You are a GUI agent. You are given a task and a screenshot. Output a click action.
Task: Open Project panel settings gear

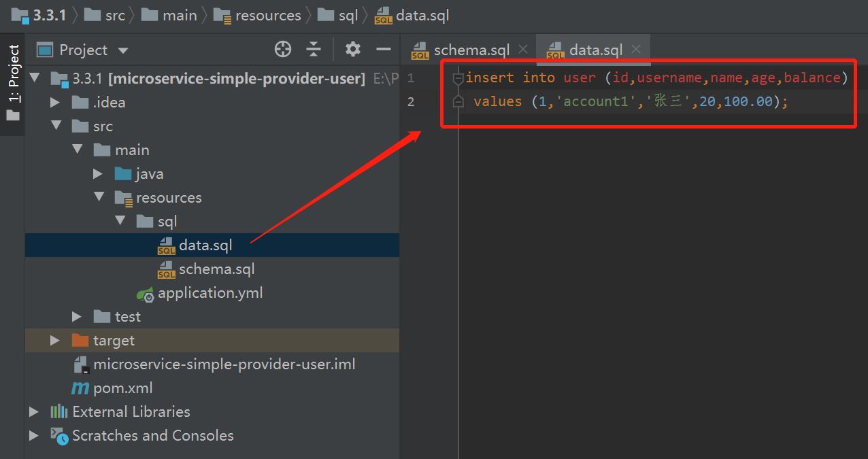coord(352,49)
